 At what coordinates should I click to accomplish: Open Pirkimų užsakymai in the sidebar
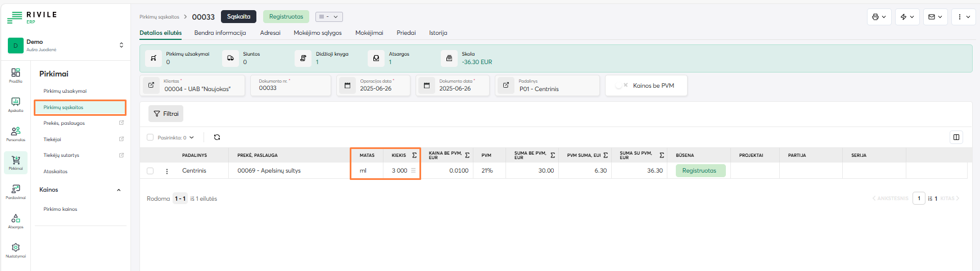[65, 91]
